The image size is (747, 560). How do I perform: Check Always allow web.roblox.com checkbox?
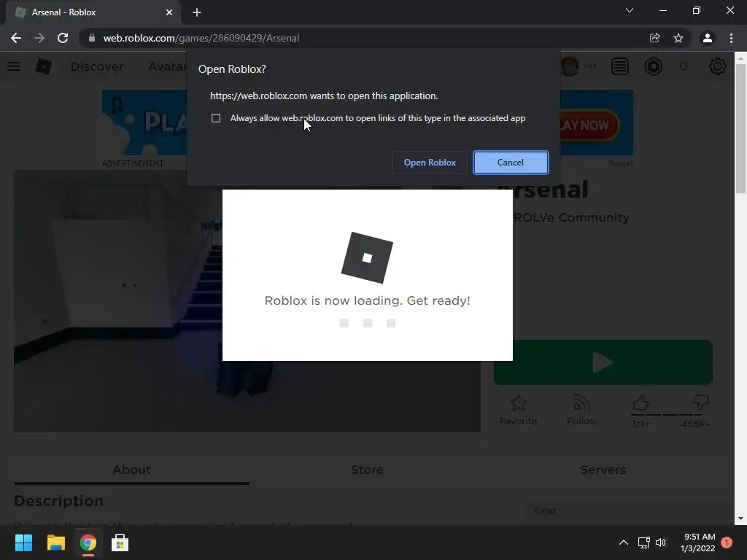pos(216,118)
